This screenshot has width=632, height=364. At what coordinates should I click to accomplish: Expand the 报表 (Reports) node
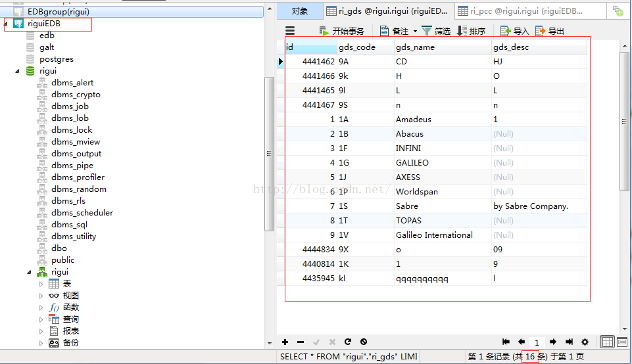(41, 331)
